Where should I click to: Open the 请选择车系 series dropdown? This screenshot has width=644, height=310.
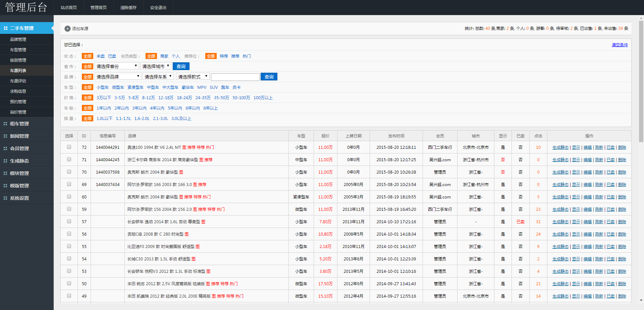[x=158, y=77]
